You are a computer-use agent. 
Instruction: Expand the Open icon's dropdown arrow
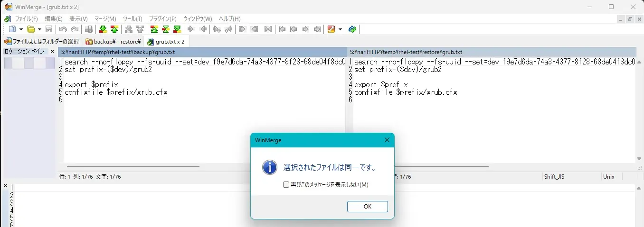click(x=39, y=29)
